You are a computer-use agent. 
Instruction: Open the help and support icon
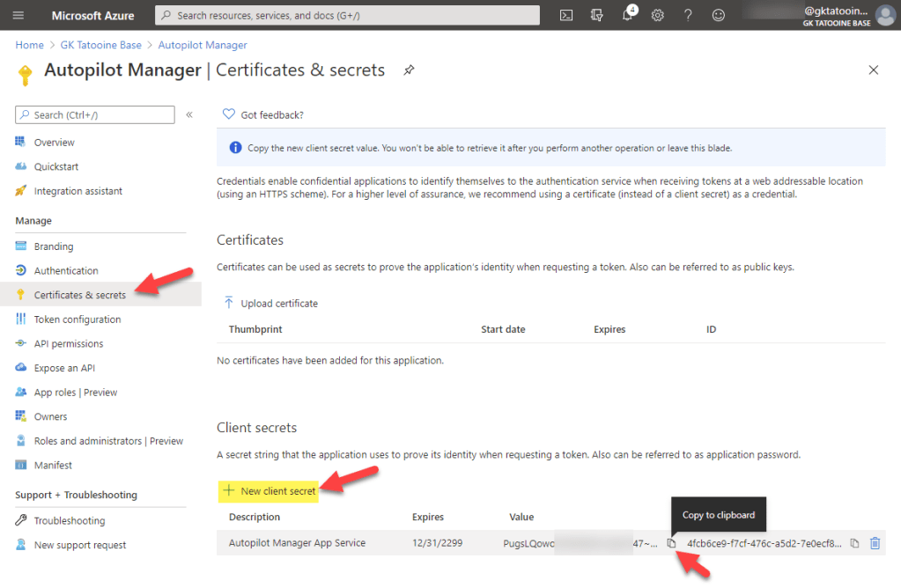pyautogui.click(x=688, y=15)
